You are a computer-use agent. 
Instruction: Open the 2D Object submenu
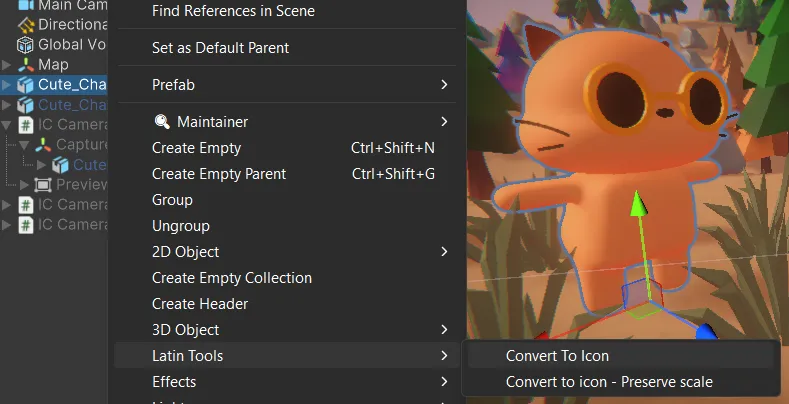(286, 252)
